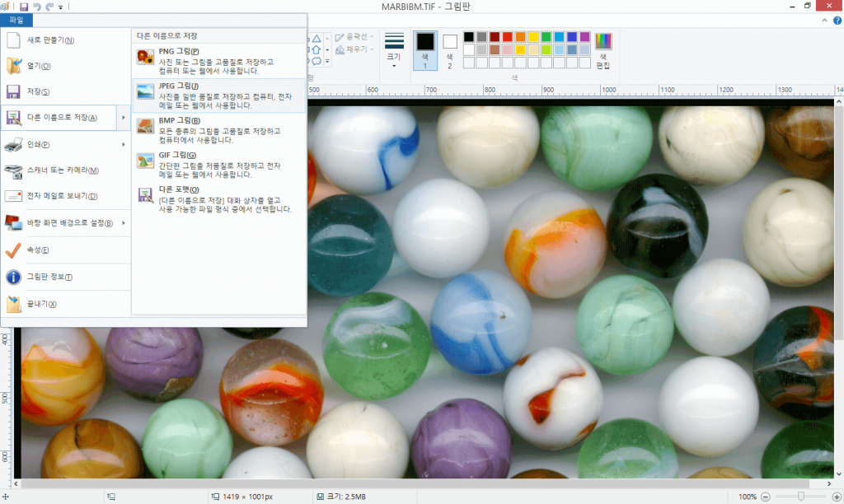Collapse the ribbon with the chevron near help
Viewport: 844px width, 504px height.
click(x=824, y=21)
